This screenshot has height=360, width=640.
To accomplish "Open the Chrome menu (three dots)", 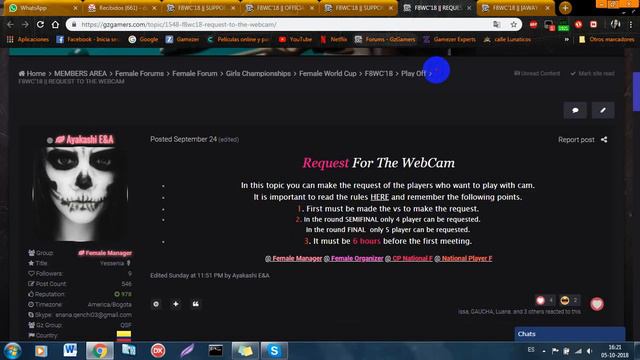I will [x=631, y=24].
